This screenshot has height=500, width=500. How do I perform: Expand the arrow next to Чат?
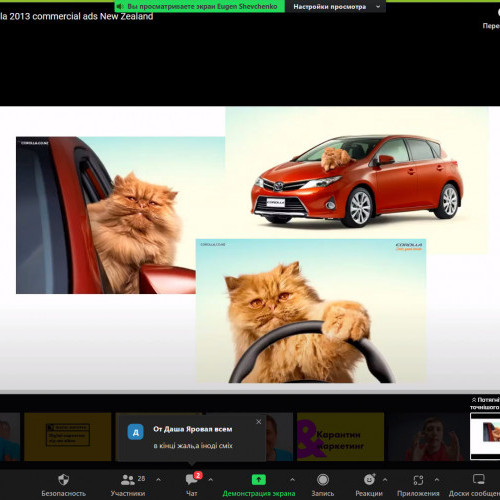click(x=211, y=480)
